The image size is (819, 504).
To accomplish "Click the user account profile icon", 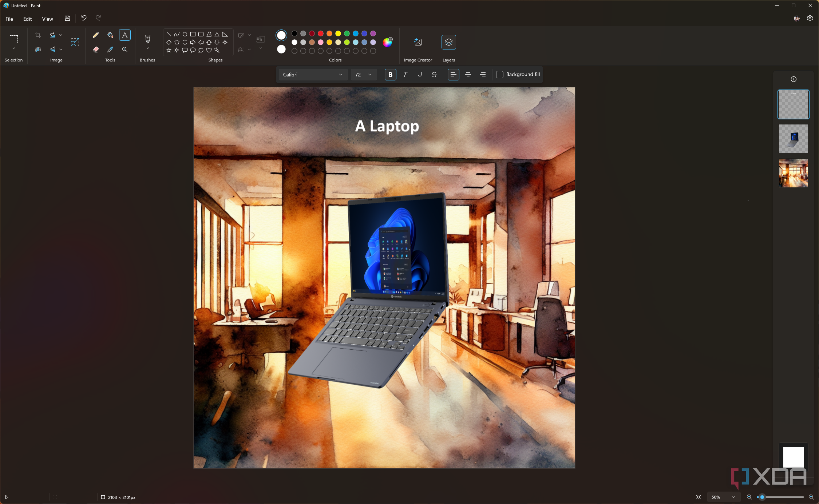I will click(797, 18).
